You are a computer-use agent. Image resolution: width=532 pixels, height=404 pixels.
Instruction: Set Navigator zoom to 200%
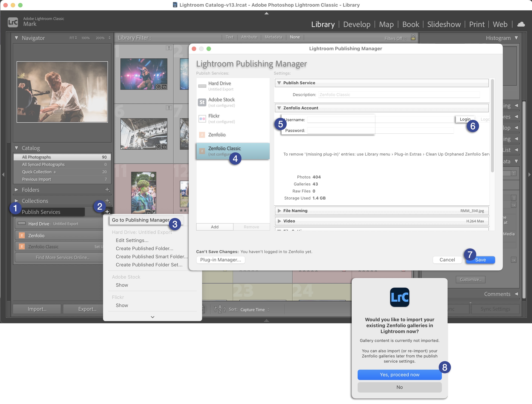pyautogui.click(x=100, y=38)
